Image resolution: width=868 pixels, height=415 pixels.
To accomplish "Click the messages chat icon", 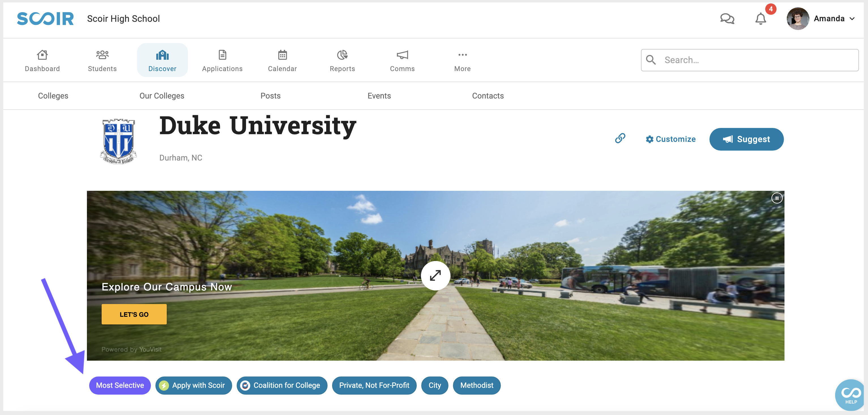I will 727,18.
